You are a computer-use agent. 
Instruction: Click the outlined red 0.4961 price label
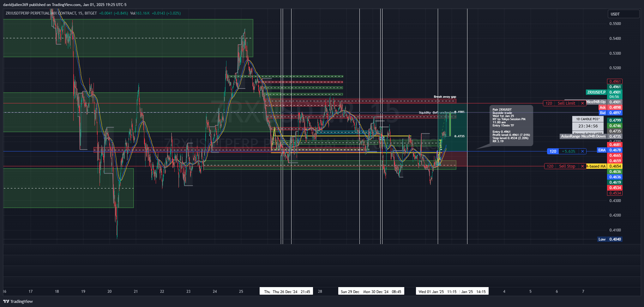(x=615, y=82)
